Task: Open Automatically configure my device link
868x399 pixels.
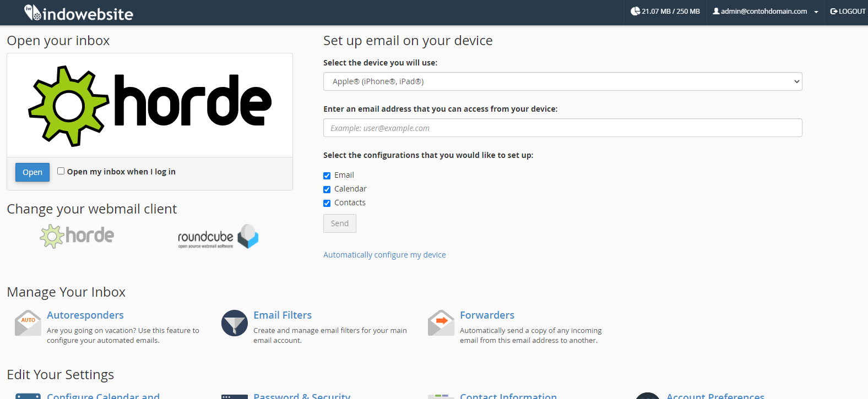Action: (x=384, y=255)
